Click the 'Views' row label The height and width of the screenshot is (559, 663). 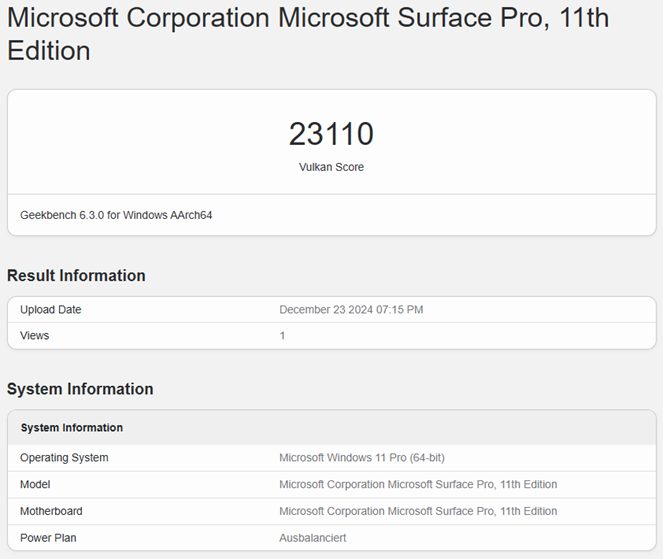(x=34, y=336)
